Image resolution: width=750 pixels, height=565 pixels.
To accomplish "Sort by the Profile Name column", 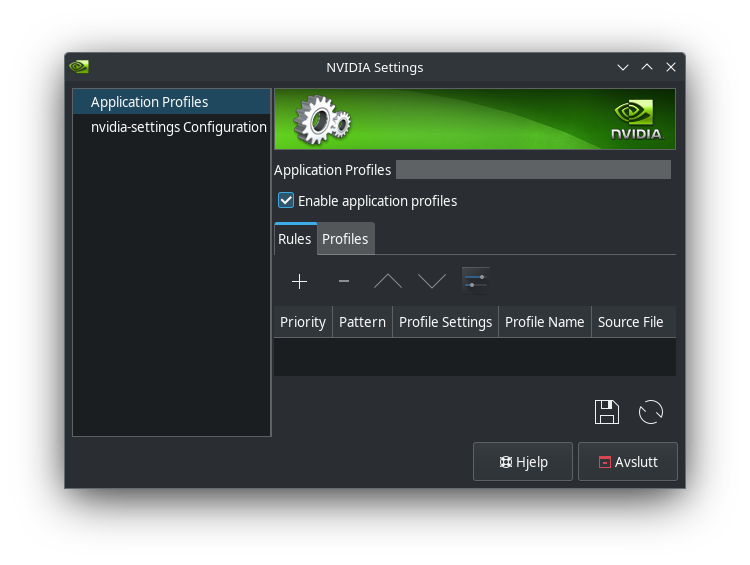I will tap(544, 322).
